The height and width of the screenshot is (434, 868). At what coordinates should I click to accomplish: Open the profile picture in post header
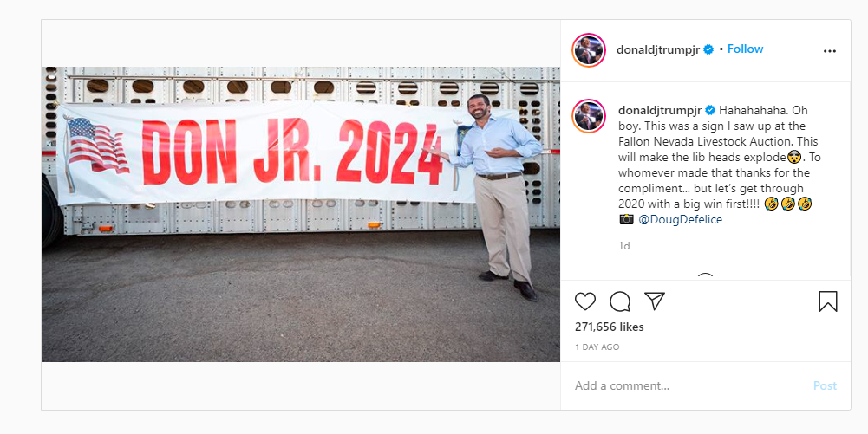(x=589, y=49)
